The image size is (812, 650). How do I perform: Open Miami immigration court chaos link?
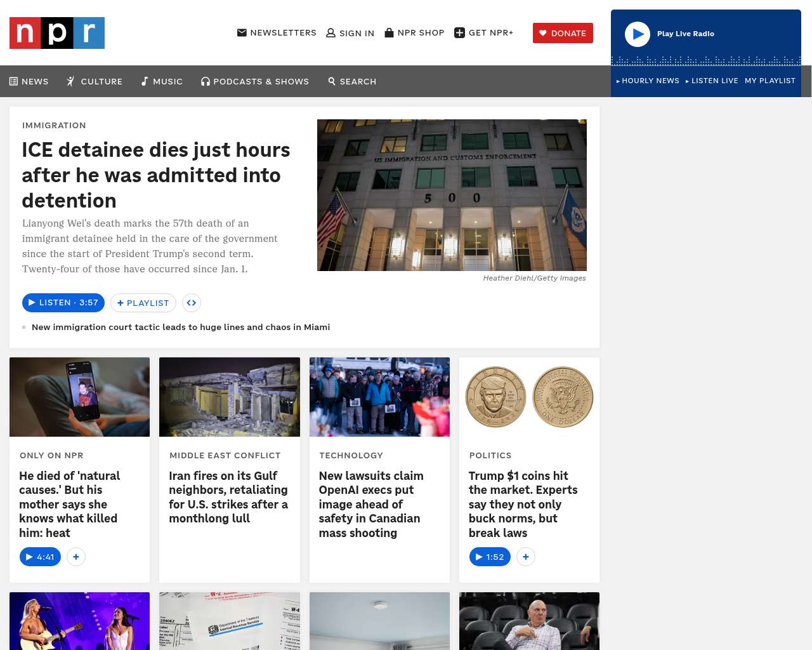(181, 327)
